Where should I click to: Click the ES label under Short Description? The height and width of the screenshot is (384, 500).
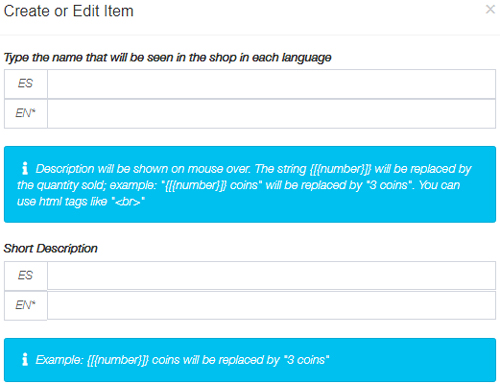(x=26, y=276)
